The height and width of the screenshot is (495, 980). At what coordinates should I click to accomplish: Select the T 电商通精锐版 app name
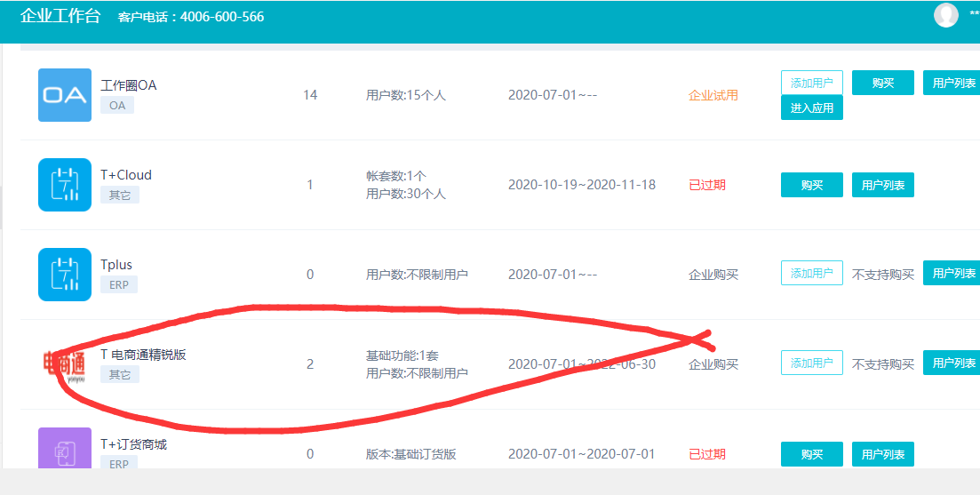click(x=144, y=355)
